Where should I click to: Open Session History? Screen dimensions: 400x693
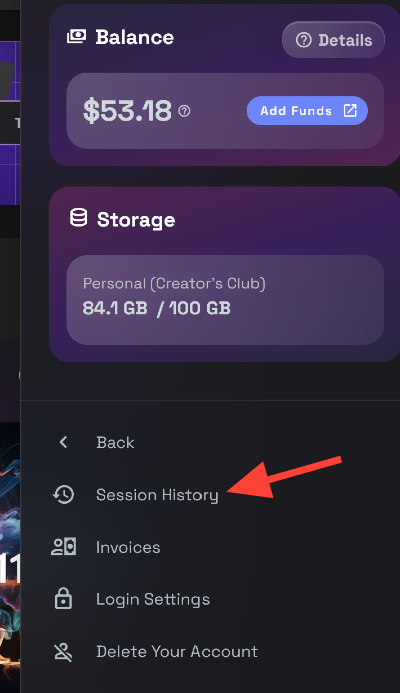(157, 495)
